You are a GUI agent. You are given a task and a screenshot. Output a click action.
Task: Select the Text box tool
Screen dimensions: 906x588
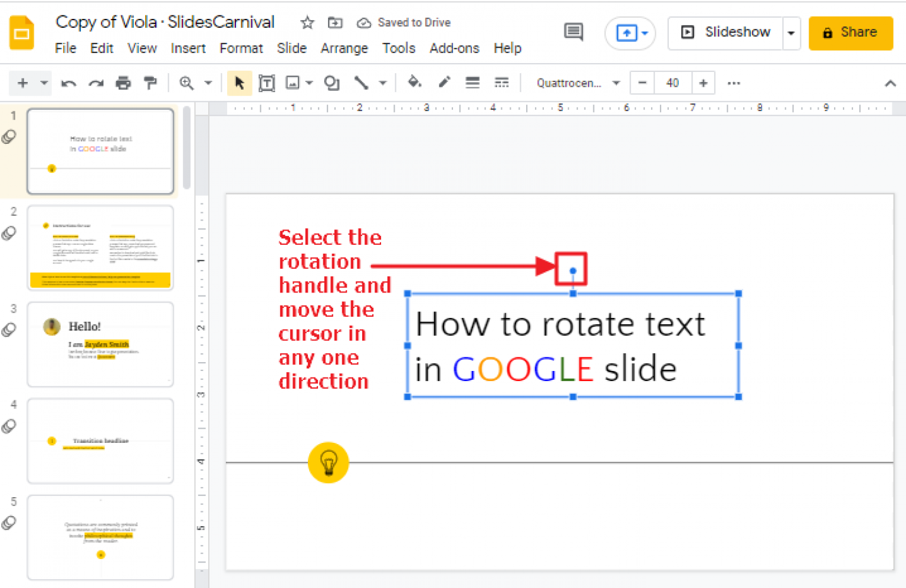coord(267,83)
